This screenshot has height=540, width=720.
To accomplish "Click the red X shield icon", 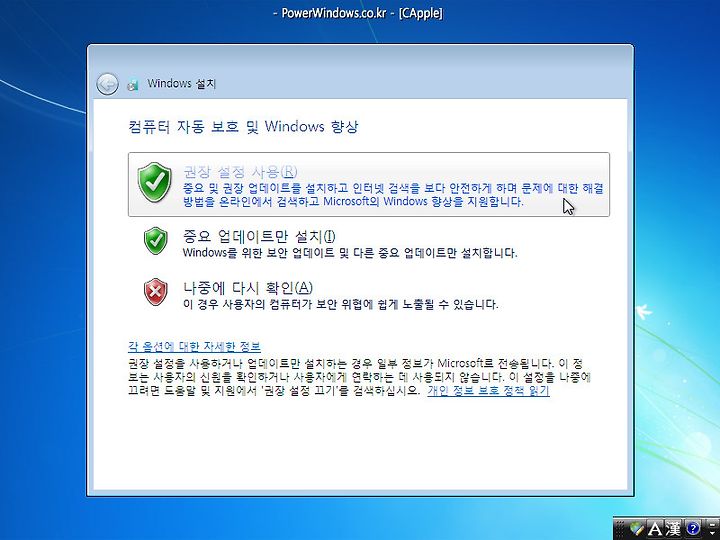I will (156, 292).
